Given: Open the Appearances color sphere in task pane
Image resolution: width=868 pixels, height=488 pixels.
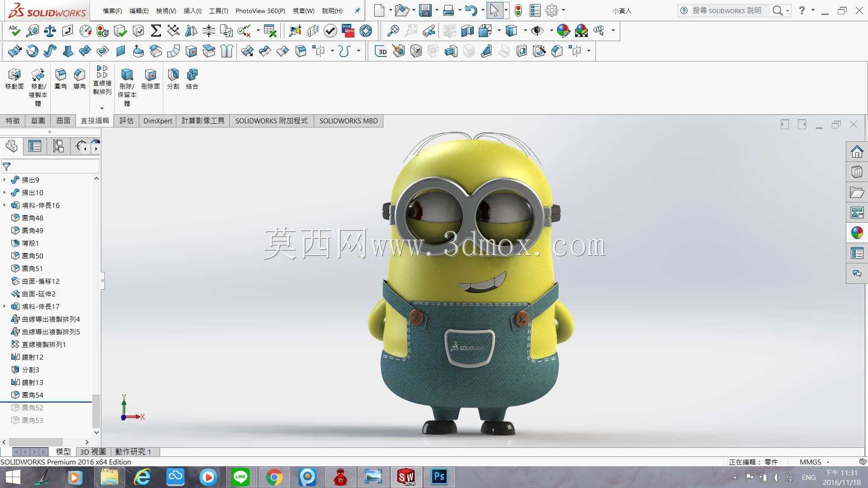Looking at the screenshot, I should (857, 233).
